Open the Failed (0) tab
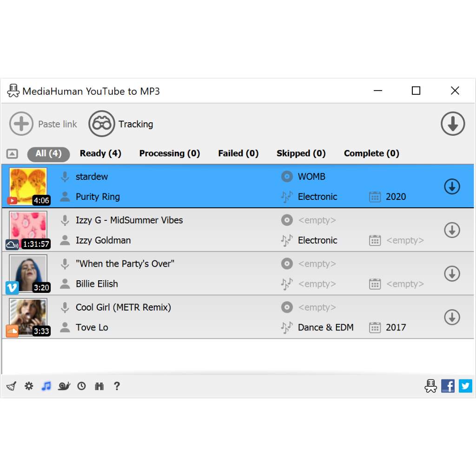Image resolution: width=476 pixels, height=476 pixels. click(238, 153)
